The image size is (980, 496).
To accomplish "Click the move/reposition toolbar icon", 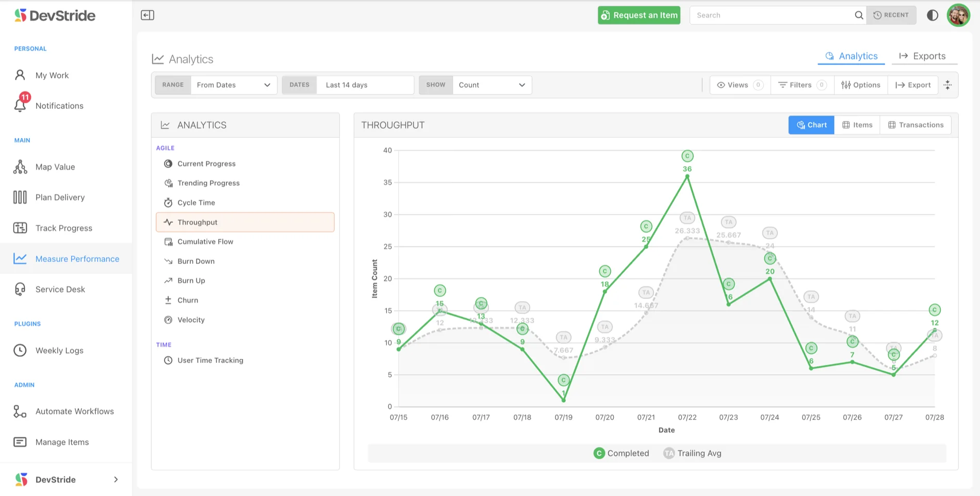I will 948,85.
